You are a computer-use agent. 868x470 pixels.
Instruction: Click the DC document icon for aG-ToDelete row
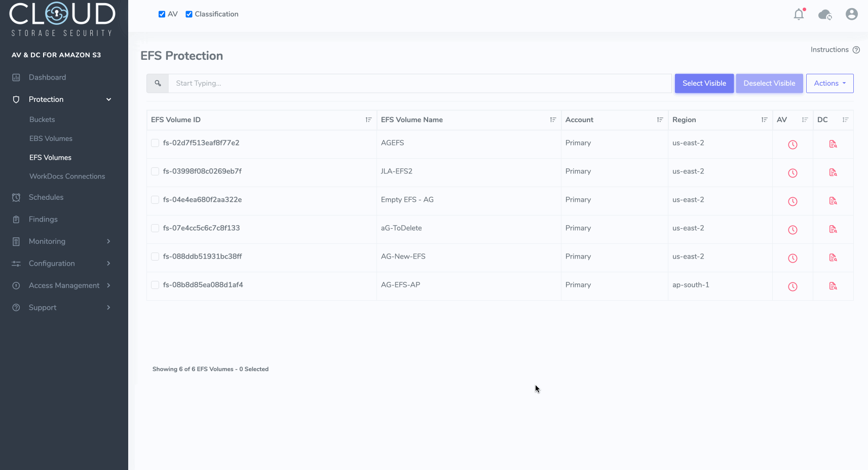(833, 230)
